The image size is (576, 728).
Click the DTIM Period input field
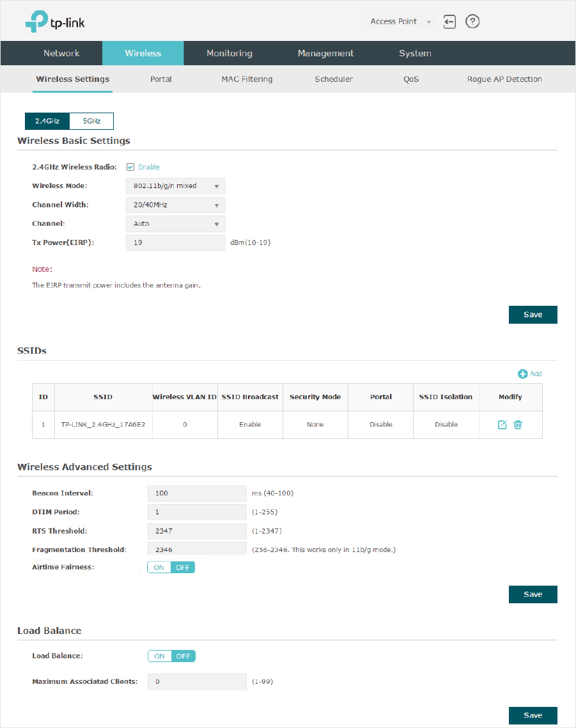[198, 512]
